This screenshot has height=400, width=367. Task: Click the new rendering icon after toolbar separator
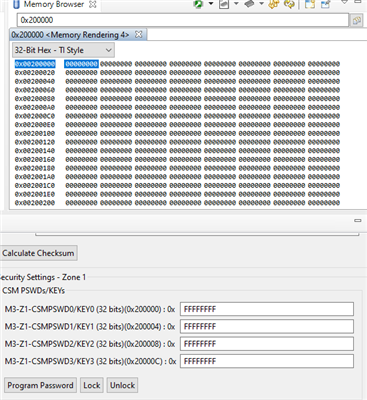coord(310,4)
